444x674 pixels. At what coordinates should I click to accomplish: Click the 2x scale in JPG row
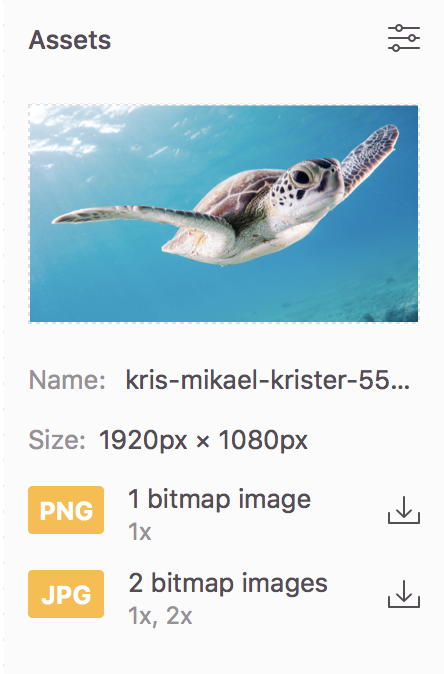[x=179, y=616]
